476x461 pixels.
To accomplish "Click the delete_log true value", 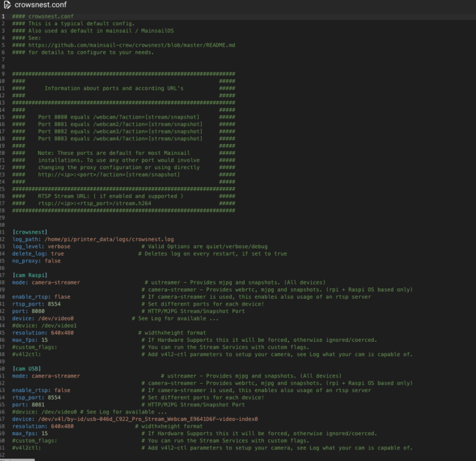I will [x=57, y=254].
